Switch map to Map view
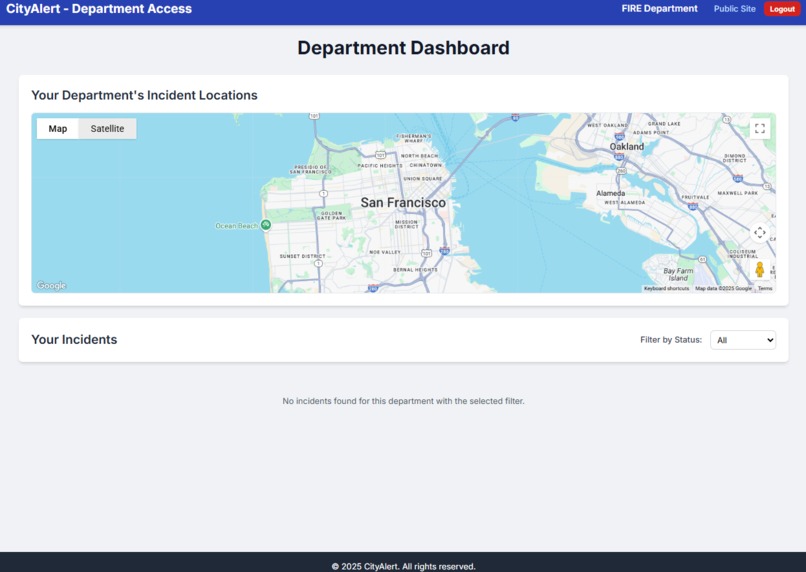The image size is (806, 572). (58, 128)
